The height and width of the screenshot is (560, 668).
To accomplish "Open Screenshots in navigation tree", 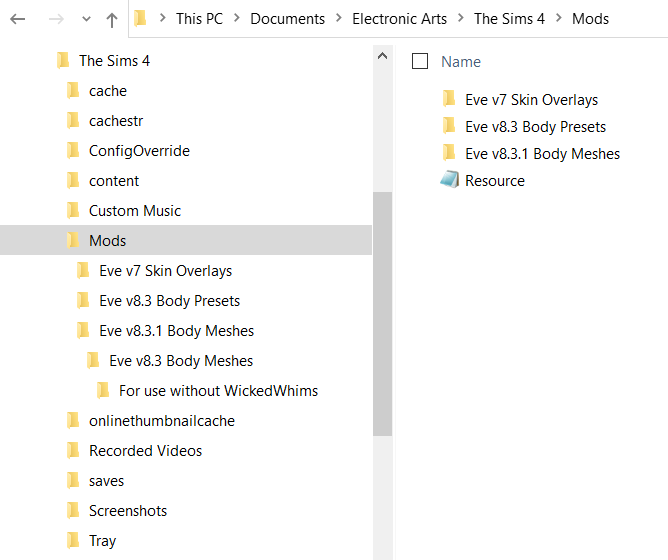I will pos(128,511).
